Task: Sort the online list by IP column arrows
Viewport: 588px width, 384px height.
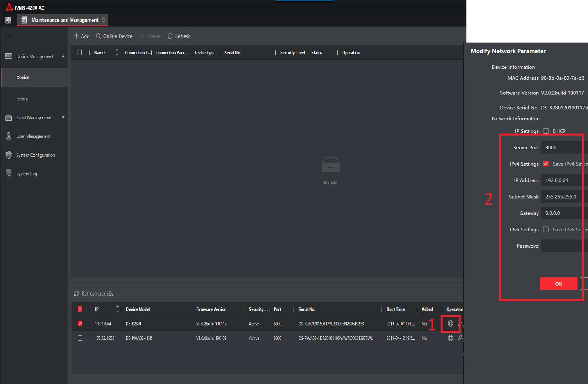Action: tap(117, 309)
